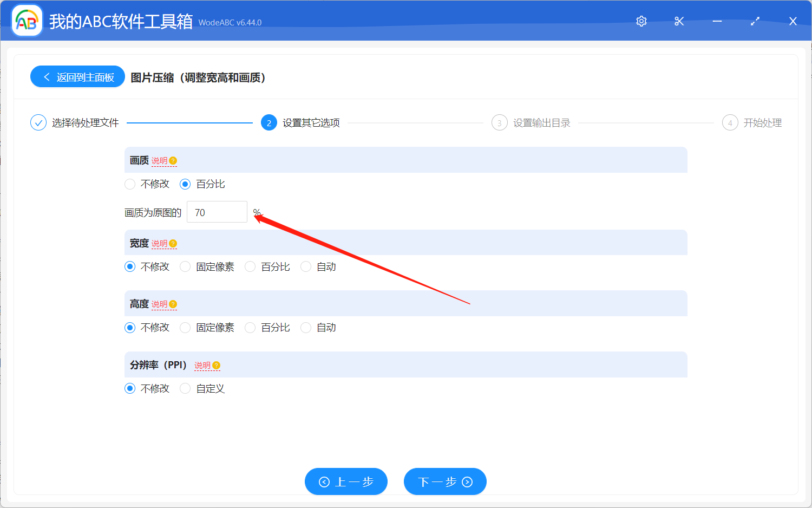The height and width of the screenshot is (508, 812).
Task: Click the 宽度 help question mark icon
Action: point(173,244)
